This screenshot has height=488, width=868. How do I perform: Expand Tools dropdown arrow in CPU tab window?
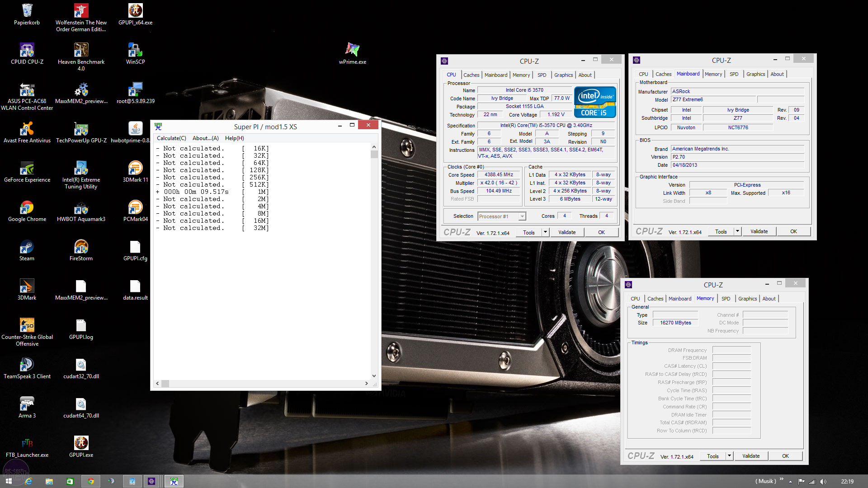pyautogui.click(x=545, y=232)
